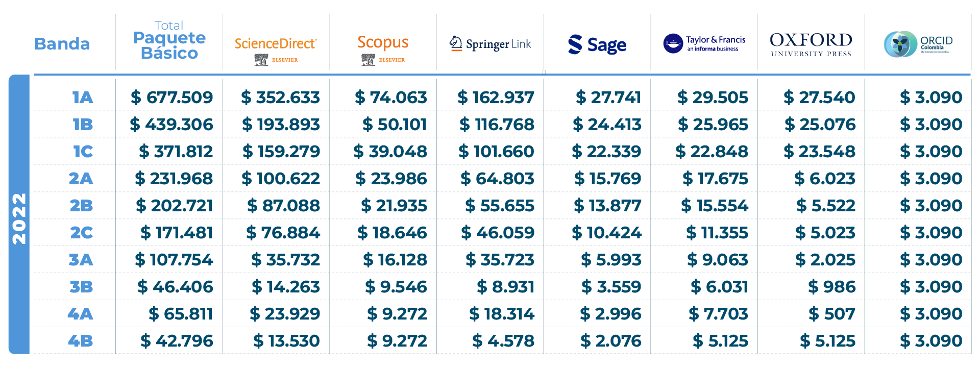Click the Springer Link horse icon
This screenshot has width=980, height=368.
click(455, 44)
